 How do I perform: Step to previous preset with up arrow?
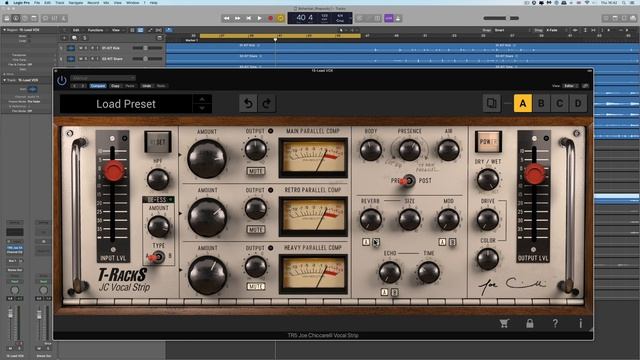(202, 99)
